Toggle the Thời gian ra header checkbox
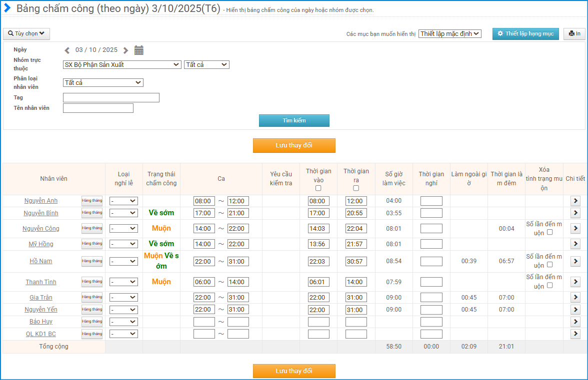Screen dimensions: 588x380 pos(356,188)
